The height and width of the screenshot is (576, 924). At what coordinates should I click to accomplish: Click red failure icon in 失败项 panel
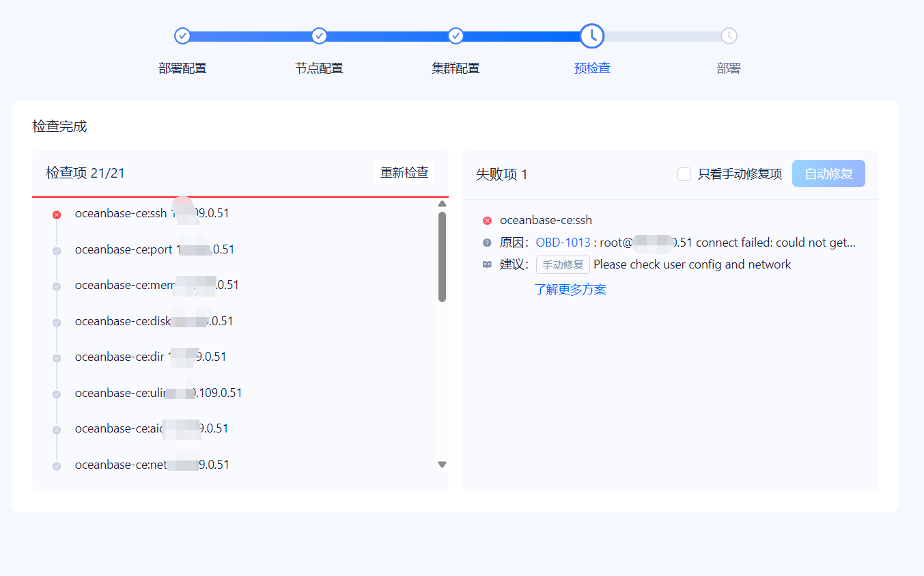[487, 221]
